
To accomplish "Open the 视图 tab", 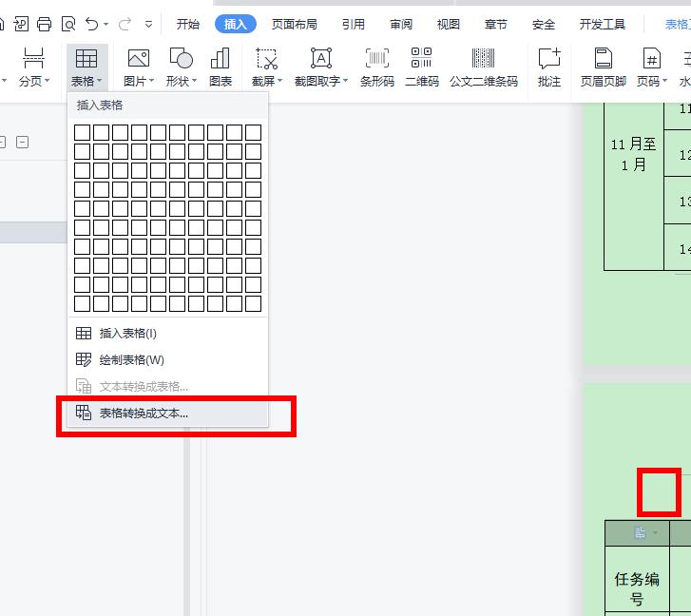I will [x=449, y=24].
